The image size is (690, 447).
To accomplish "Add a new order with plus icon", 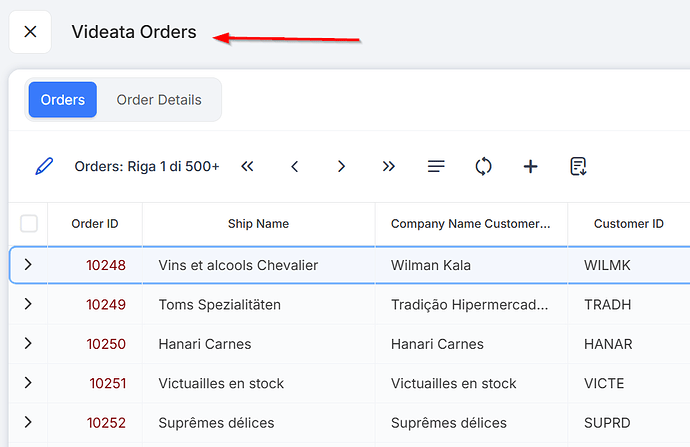I will pyautogui.click(x=530, y=166).
